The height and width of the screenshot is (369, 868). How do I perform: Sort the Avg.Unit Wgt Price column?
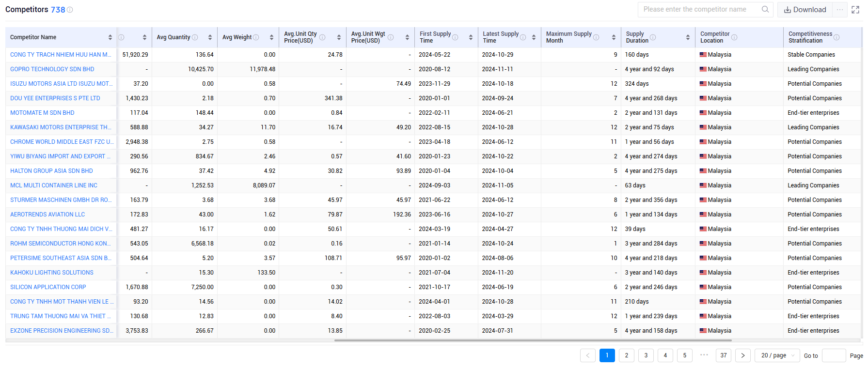pos(407,37)
